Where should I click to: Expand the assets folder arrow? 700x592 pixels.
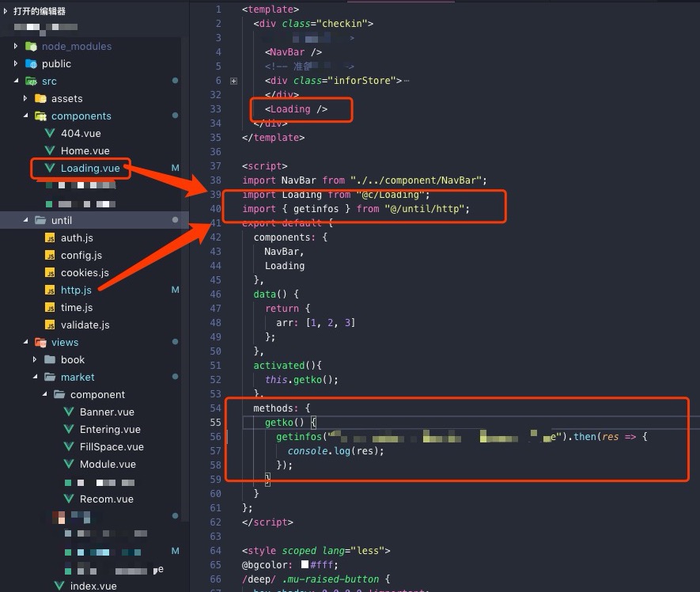click(x=25, y=98)
